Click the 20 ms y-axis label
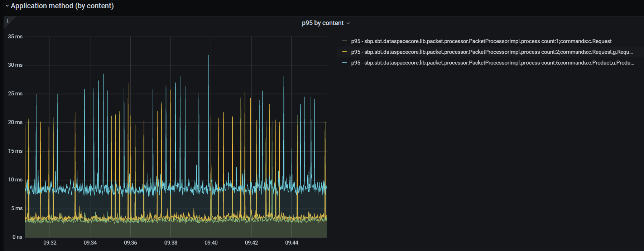Viewport: 644px width, 251px height. (15, 122)
